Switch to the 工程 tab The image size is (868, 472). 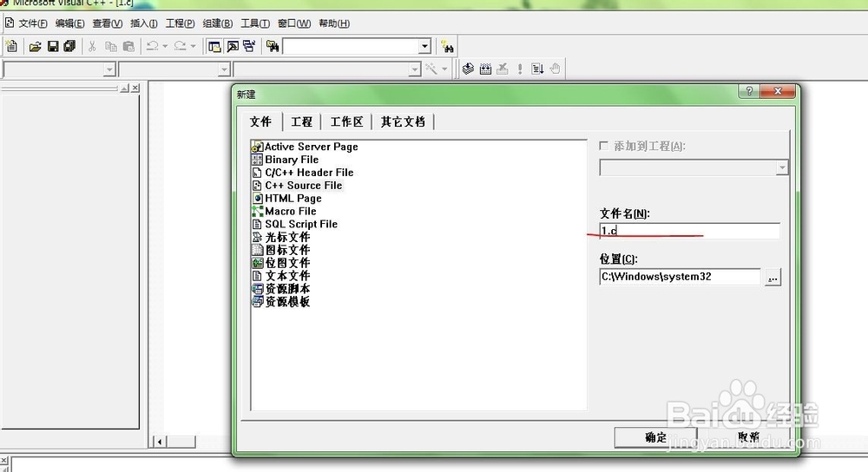[x=302, y=121]
